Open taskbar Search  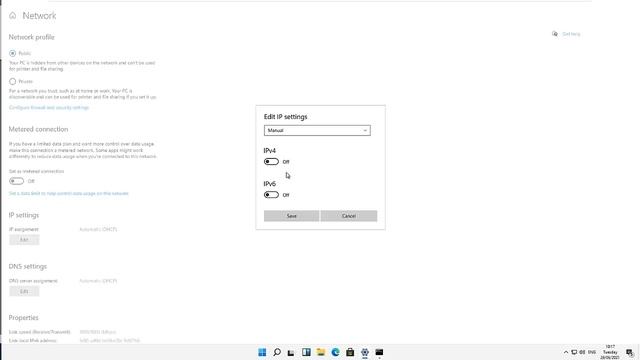277,352
